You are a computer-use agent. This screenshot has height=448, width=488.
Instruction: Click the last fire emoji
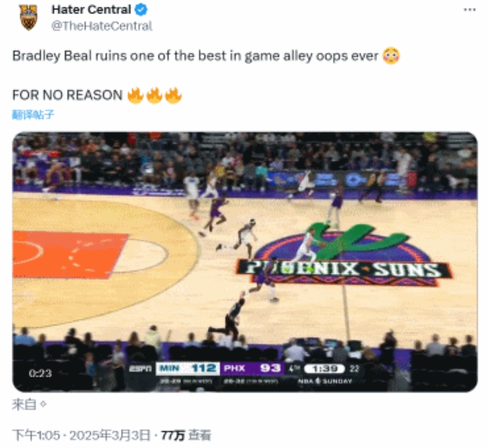[x=173, y=95]
